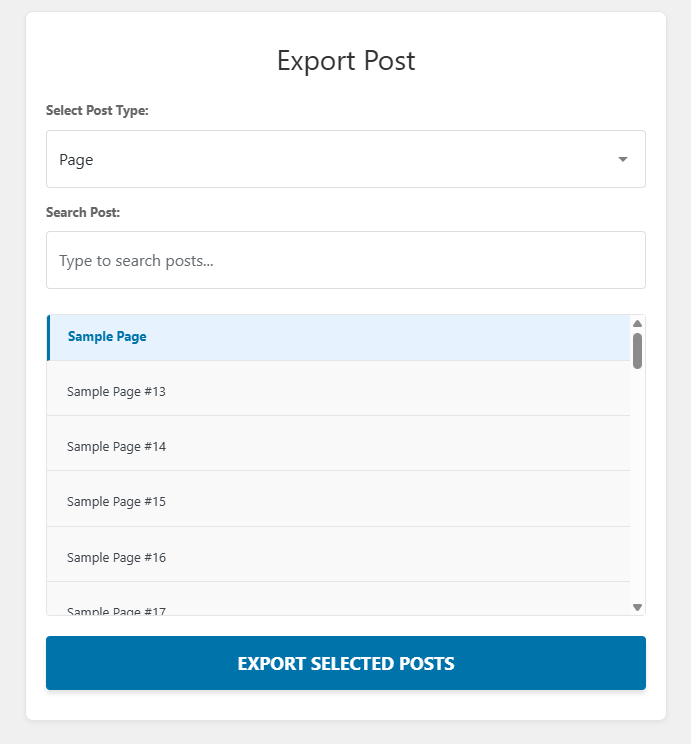Click the blue bar beside 'Sample Page'
This screenshot has width=691, height=744.
[48, 337]
